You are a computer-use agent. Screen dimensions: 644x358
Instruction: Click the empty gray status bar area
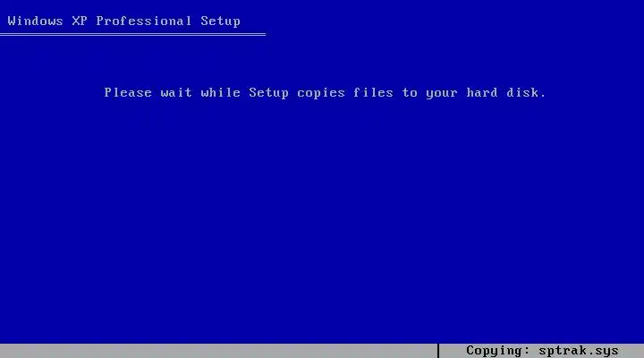coord(218,351)
